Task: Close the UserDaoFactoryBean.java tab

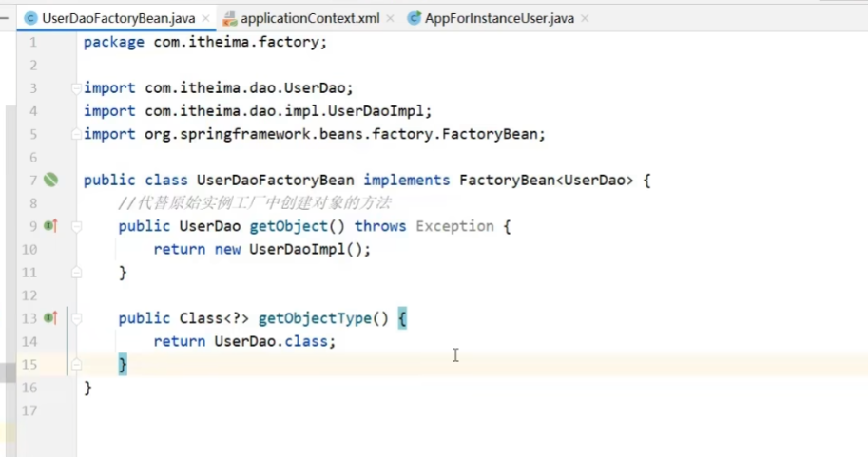Action: coord(206,18)
